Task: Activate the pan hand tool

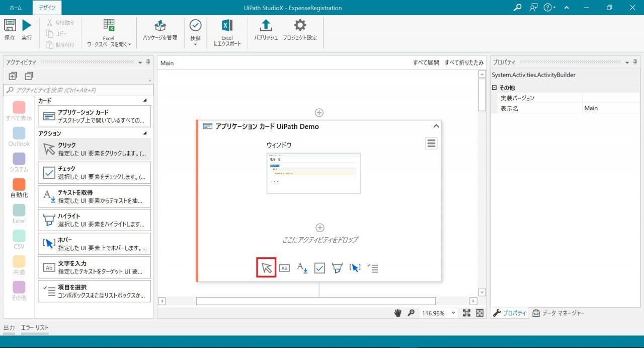Action: tap(397, 313)
